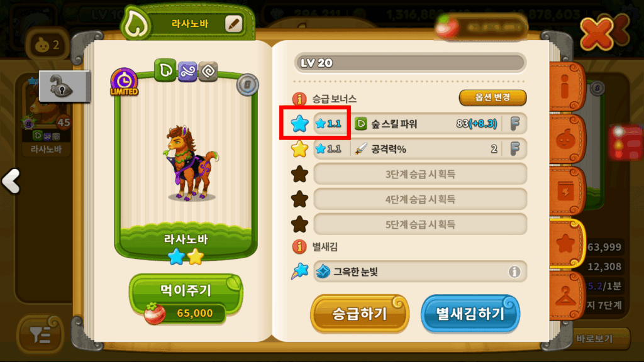Click the gray swirl attribute icon
Image resolution: width=644 pixels, height=362 pixels.
point(208,72)
